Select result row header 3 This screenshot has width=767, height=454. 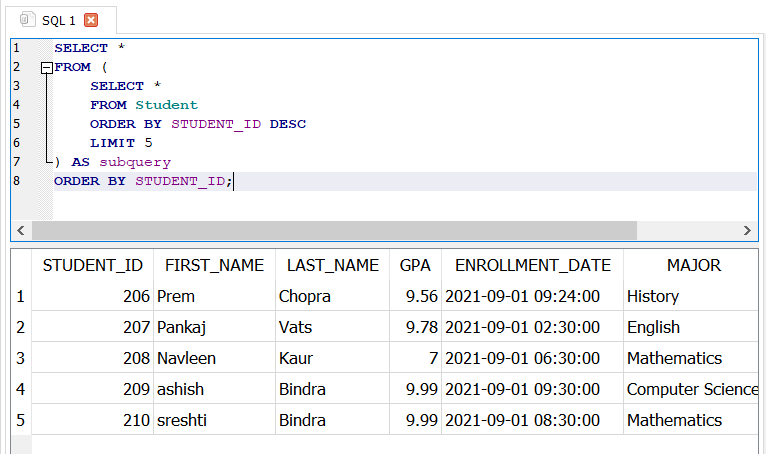[21, 358]
